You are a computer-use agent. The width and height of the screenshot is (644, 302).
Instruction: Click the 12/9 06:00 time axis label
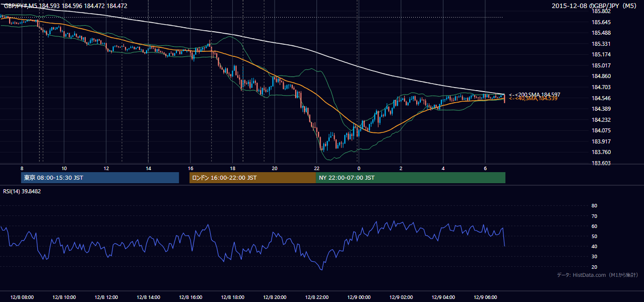[x=485, y=297]
